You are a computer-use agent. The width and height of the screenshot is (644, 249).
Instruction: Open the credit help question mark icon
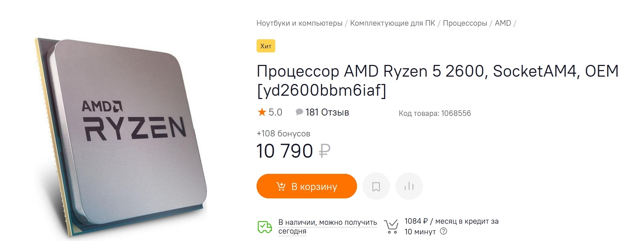pos(444,231)
